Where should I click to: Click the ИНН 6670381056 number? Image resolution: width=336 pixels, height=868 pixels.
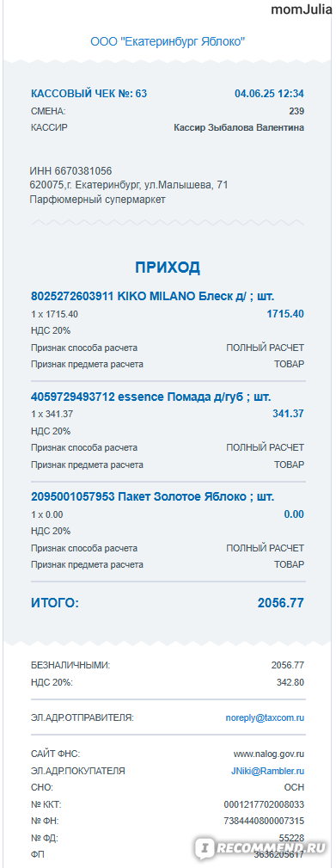coord(70,171)
